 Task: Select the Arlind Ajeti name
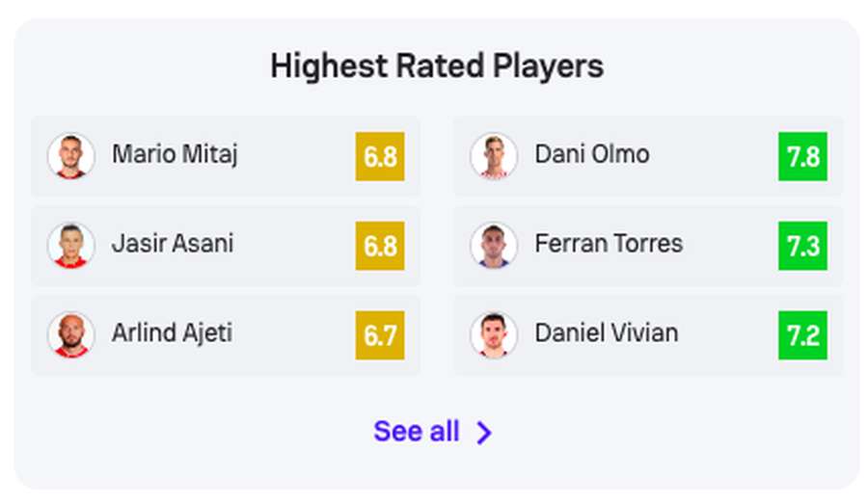click(173, 333)
